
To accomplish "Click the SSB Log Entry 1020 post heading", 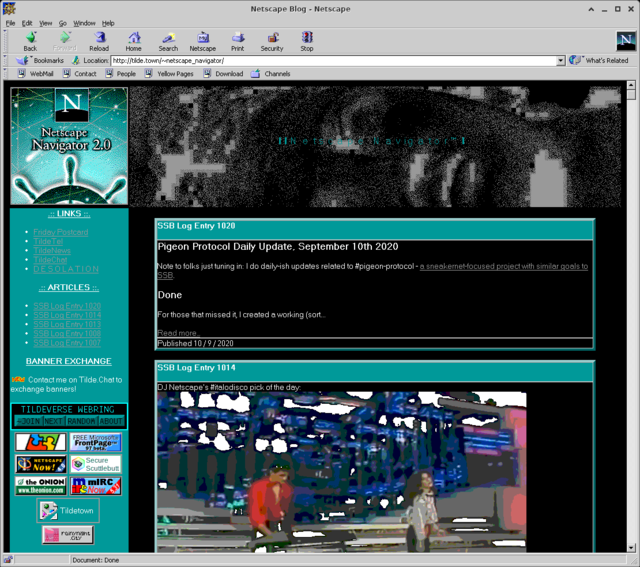I will click(196, 226).
